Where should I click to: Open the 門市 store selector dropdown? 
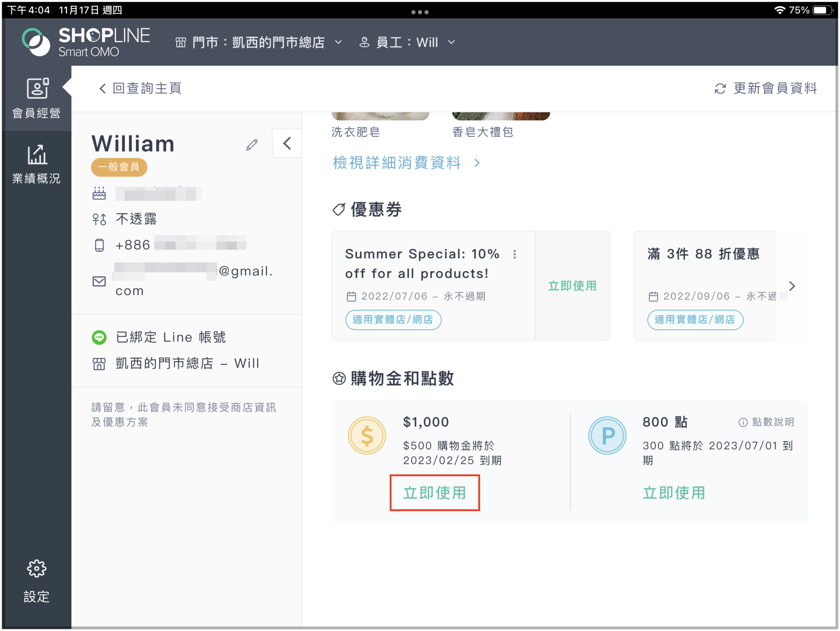click(259, 42)
